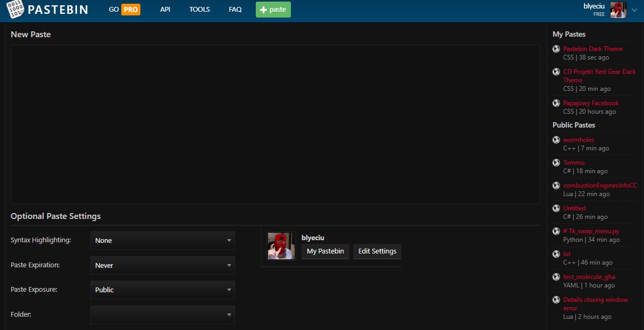Viewport: 644px width, 330px height.
Task: Click the globe icon next to Papajowy Facebook
Action: tap(556, 103)
